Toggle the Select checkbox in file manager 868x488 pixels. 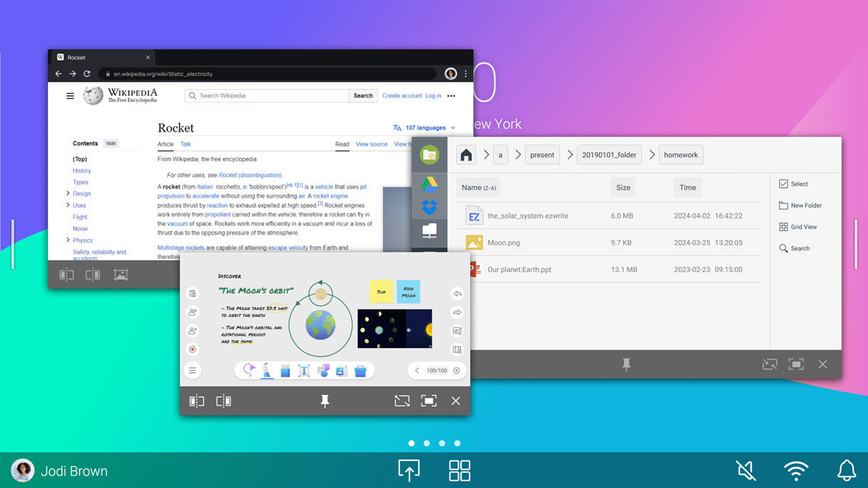point(783,184)
